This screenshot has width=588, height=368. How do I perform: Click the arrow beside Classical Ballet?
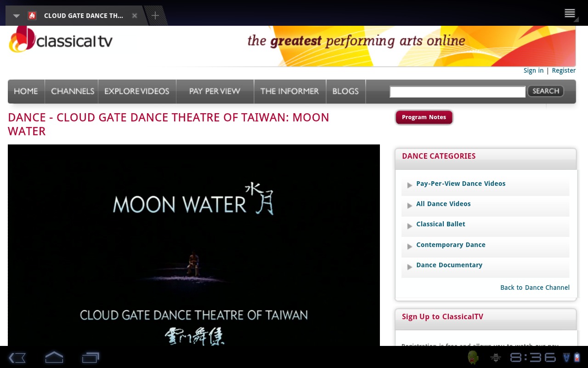tap(410, 226)
